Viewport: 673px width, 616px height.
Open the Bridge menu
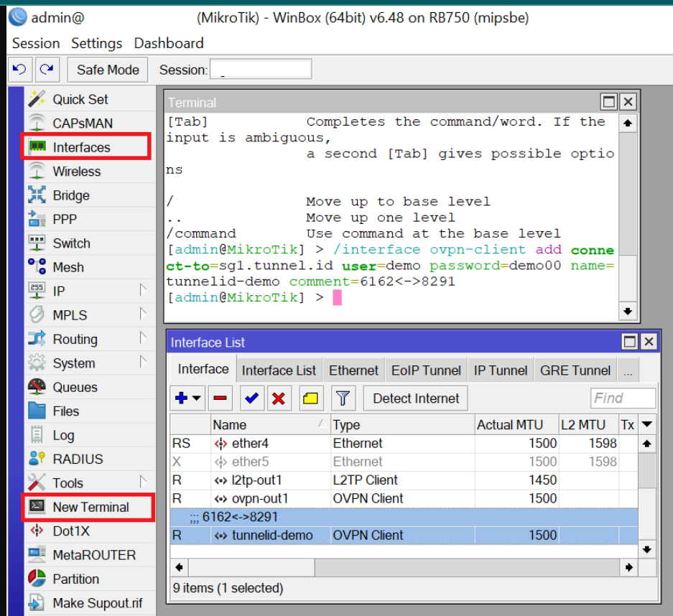90,195
